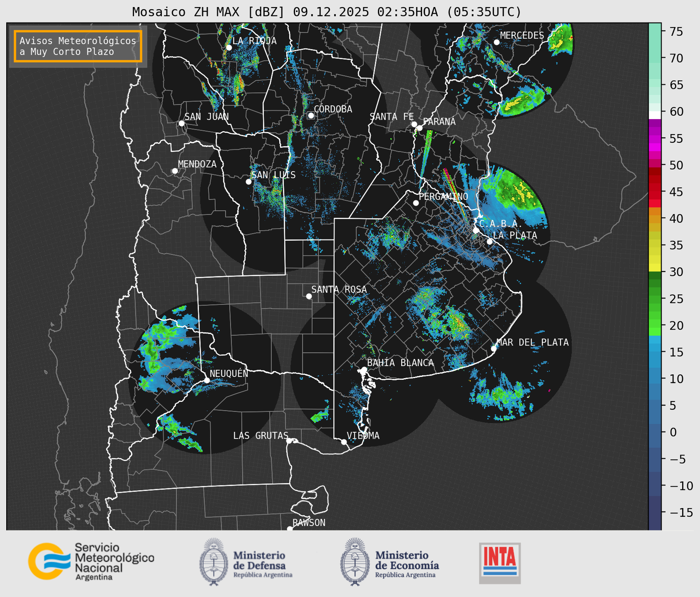Click the 30 dBZ yellow band on color scale
700x597 pixels.
pos(655,267)
